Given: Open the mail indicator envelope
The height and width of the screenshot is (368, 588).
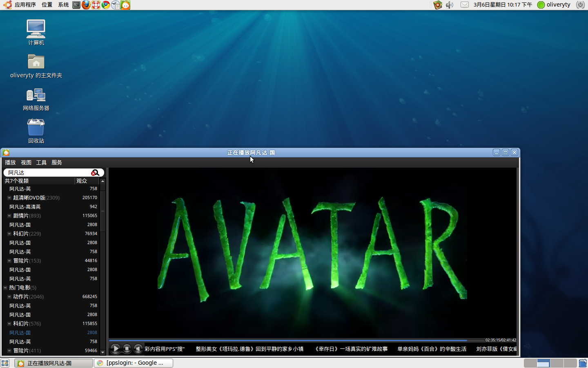Looking at the screenshot, I should (x=465, y=5).
